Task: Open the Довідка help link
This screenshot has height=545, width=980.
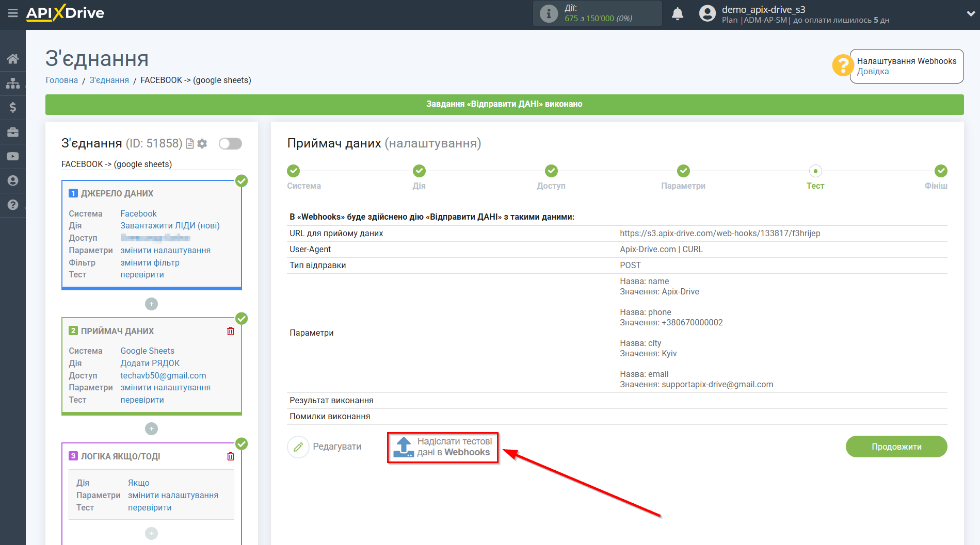Action: pos(873,72)
